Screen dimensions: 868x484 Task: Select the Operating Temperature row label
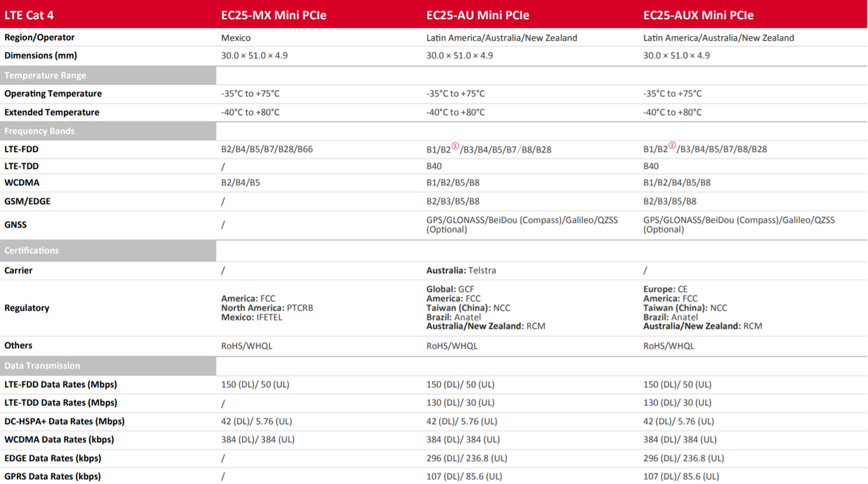pos(53,94)
